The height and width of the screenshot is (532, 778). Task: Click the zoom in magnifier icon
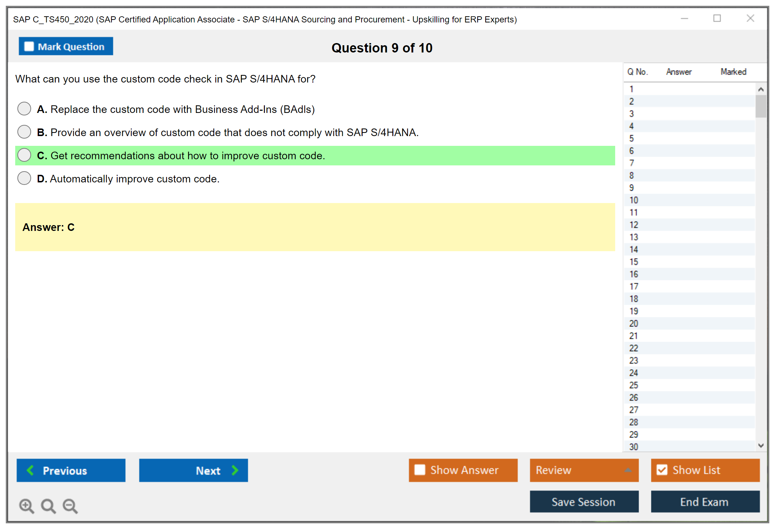[x=26, y=506]
